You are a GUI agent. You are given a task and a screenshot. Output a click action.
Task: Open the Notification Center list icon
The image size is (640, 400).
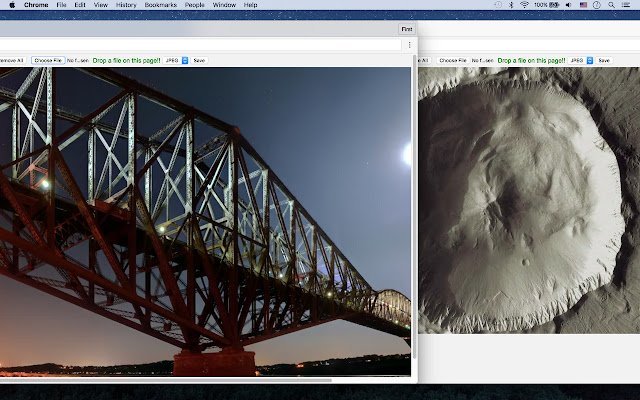point(626,5)
